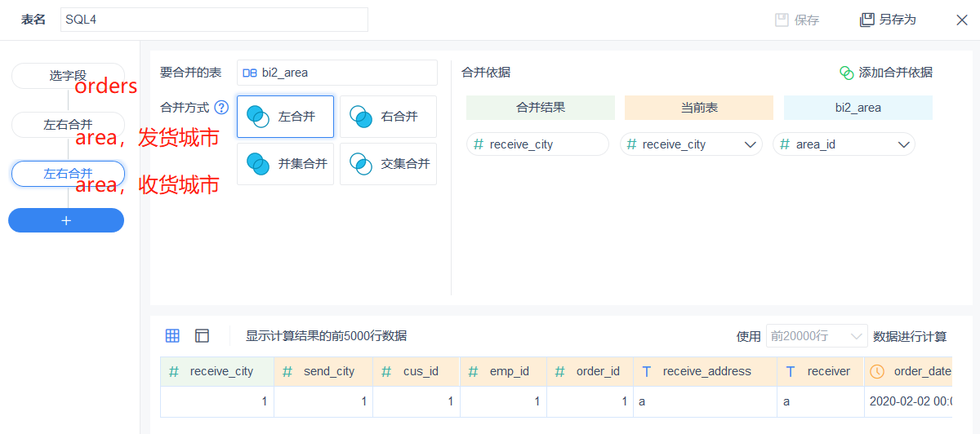This screenshot has width=980, height=434.
Task: Expand the 前20000行 row count dropdown
Action: point(816,336)
